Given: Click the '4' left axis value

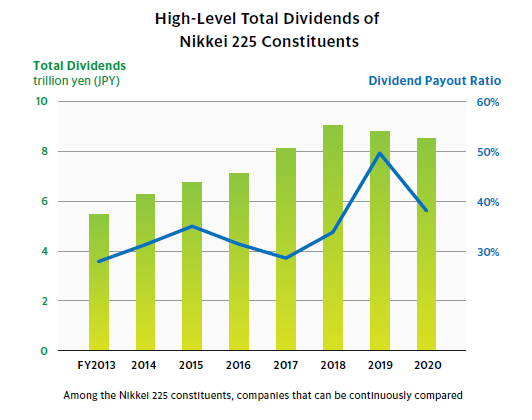Looking at the screenshot, I should (44, 251).
